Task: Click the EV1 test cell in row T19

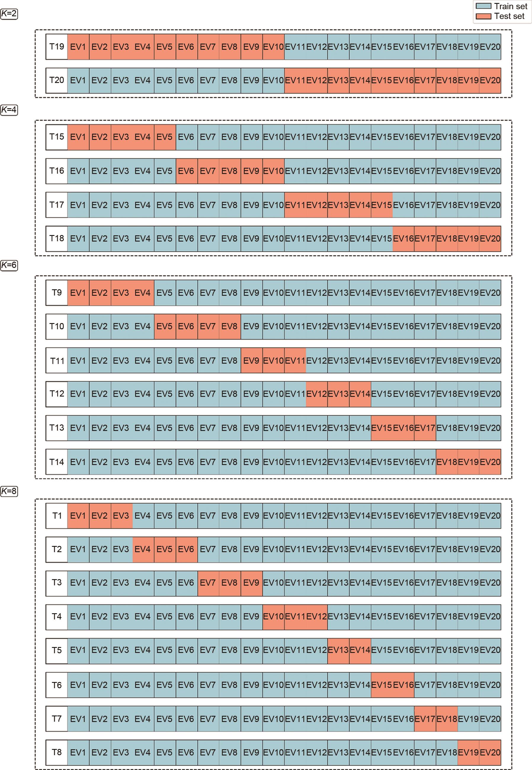Action: tap(78, 47)
